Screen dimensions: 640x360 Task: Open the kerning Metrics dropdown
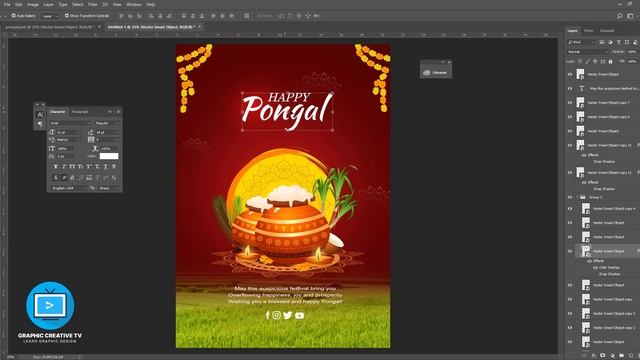point(69,140)
